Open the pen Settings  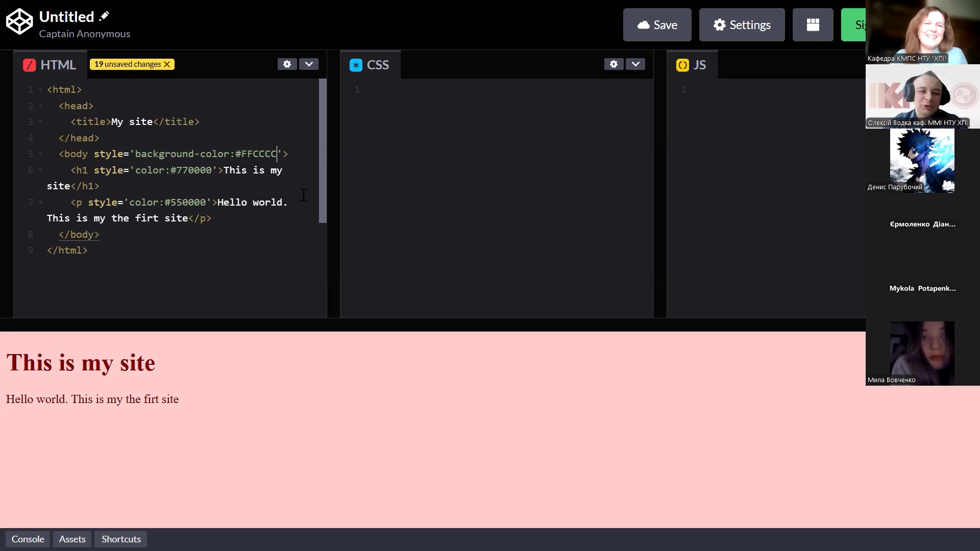[x=742, y=24]
